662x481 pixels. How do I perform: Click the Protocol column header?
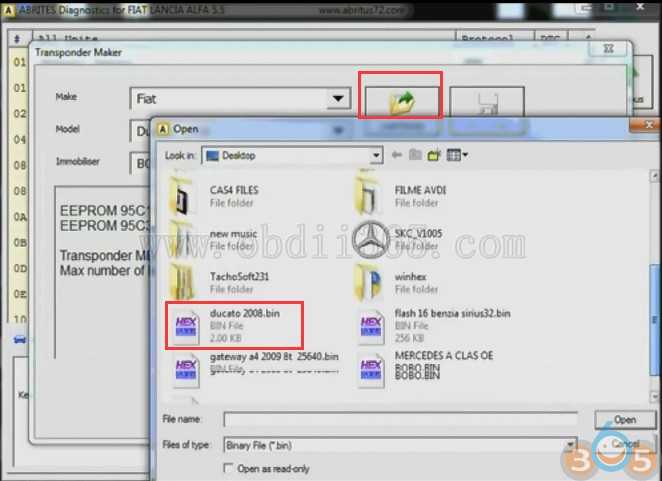tap(495, 38)
